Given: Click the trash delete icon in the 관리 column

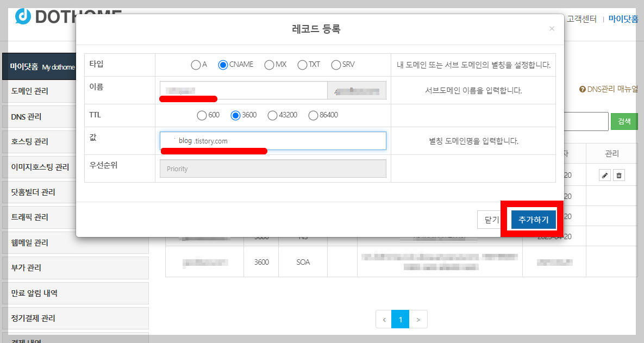Looking at the screenshot, I should point(618,175).
